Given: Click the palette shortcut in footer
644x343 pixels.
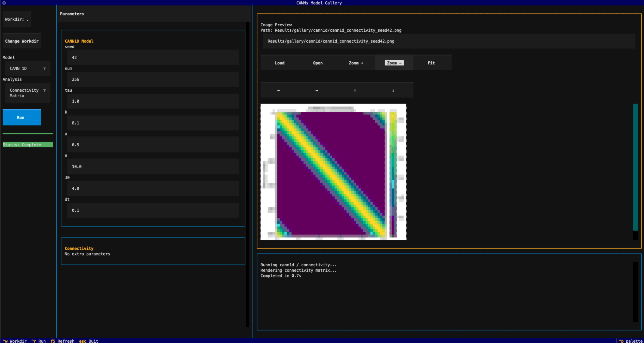Looking at the screenshot, I should coord(631,341).
